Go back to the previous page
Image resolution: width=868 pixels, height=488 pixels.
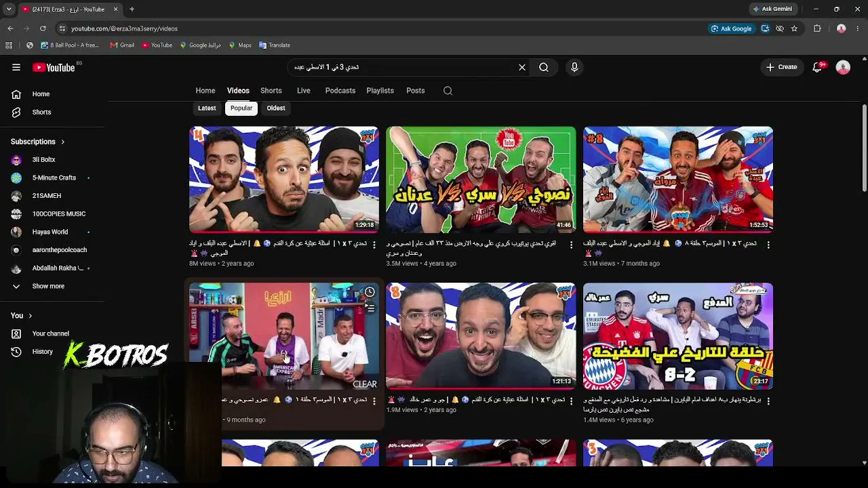point(10,28)
